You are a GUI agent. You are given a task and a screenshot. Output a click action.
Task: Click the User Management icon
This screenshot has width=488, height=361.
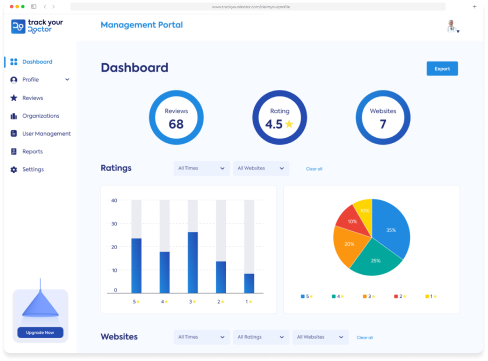14,133
